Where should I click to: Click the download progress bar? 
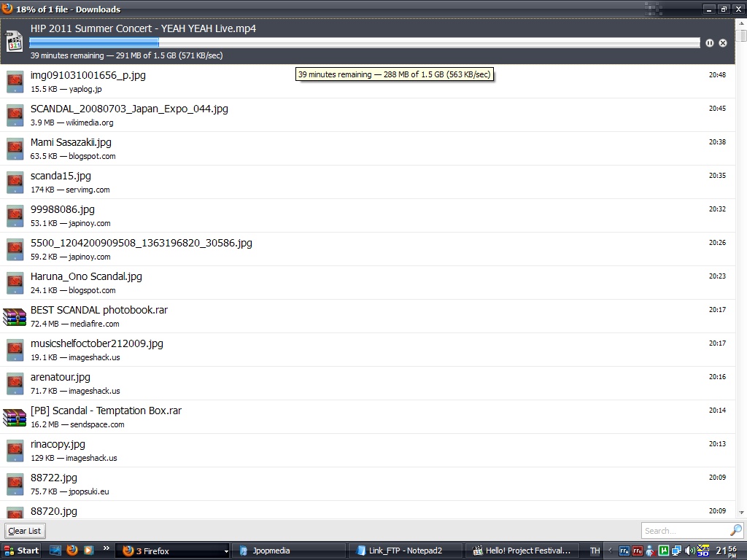(x=365, y=43)
